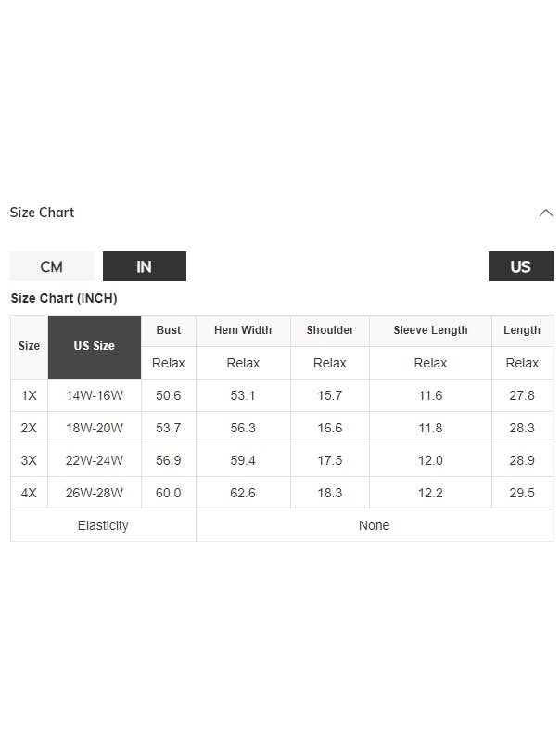Click the Elasticity row label
The height and width of the screenshot is (747, 560).
point(103,525)
